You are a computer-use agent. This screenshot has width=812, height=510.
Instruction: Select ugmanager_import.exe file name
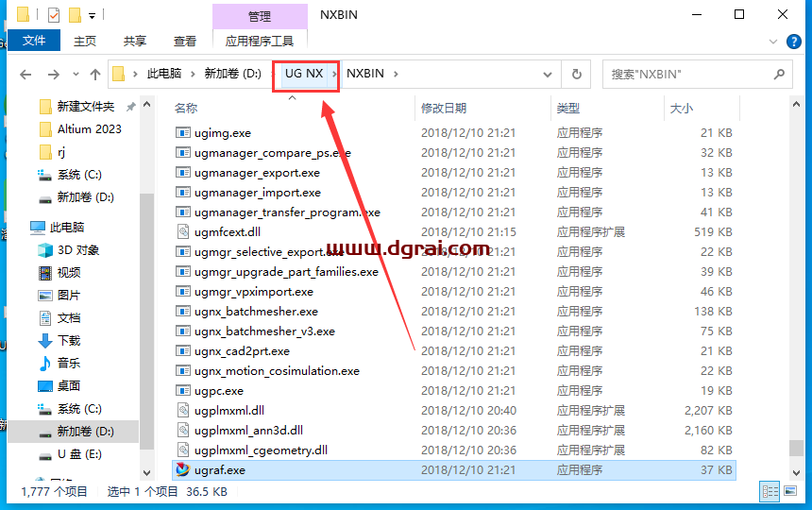coord(258,193)
